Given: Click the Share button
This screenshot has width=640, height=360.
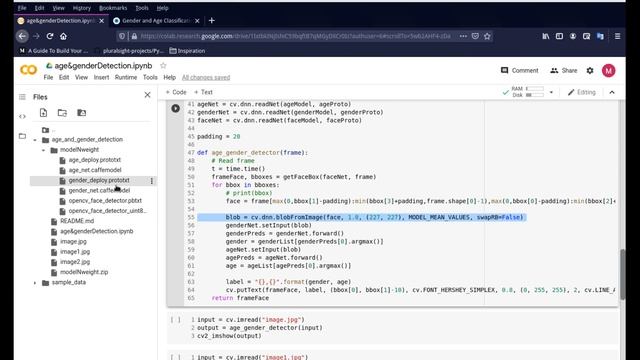Looking at the screenshot, I should point(564,71).
